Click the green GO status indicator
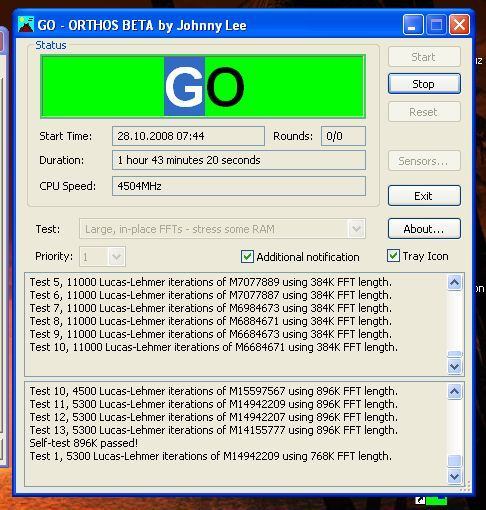The image size is (486, 510). tap(203, 87)
